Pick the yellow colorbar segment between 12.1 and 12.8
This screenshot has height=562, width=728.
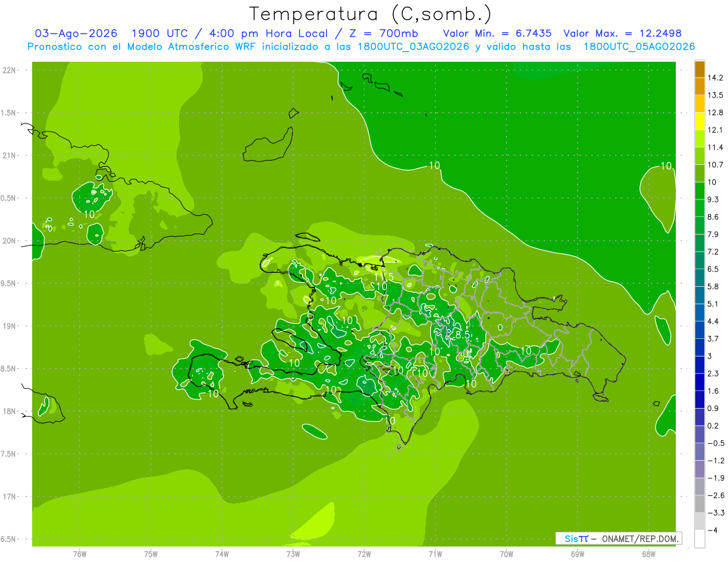[699, 121]
